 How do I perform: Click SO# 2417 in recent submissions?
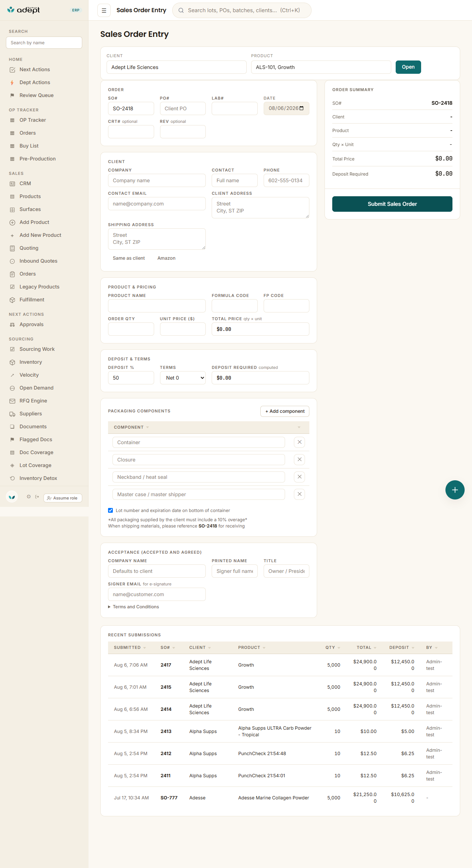(x=166, y=665)
